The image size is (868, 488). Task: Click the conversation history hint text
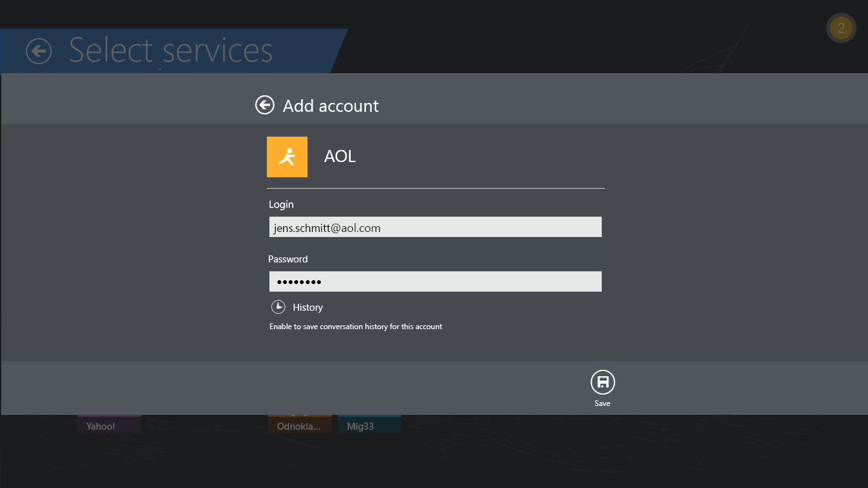tap(356, 327)
